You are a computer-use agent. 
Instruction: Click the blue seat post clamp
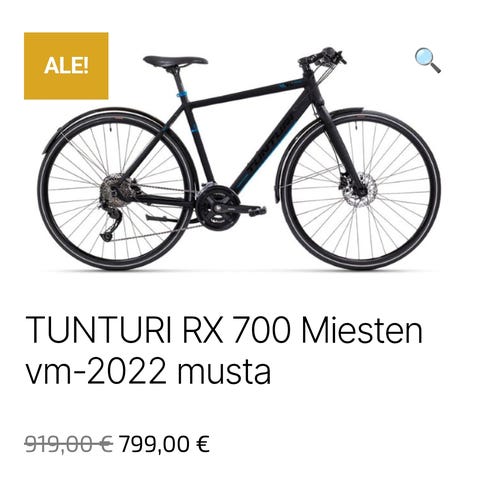pyautogui.click(x=182, y=93)
